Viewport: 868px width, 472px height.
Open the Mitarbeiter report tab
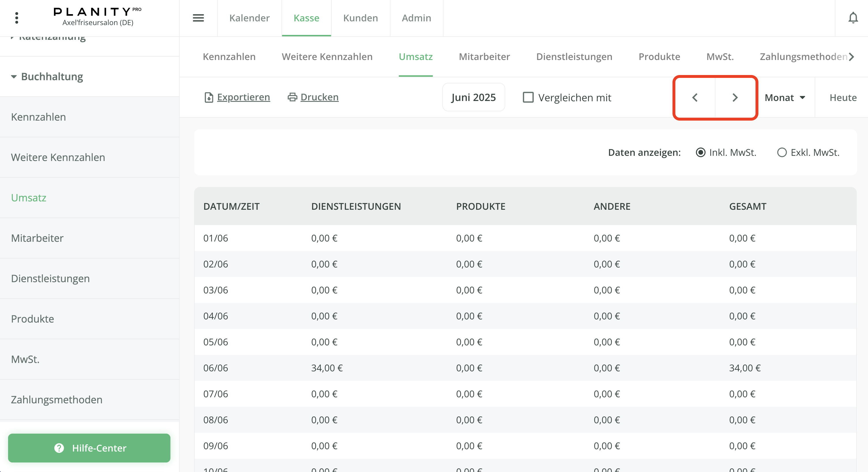point(484,57)
